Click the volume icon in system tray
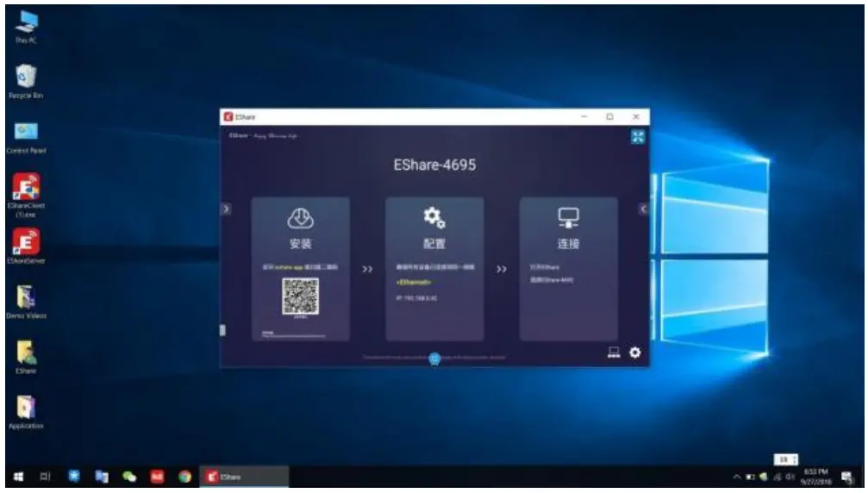Screen dimensions: 868x493 point(790,477)
